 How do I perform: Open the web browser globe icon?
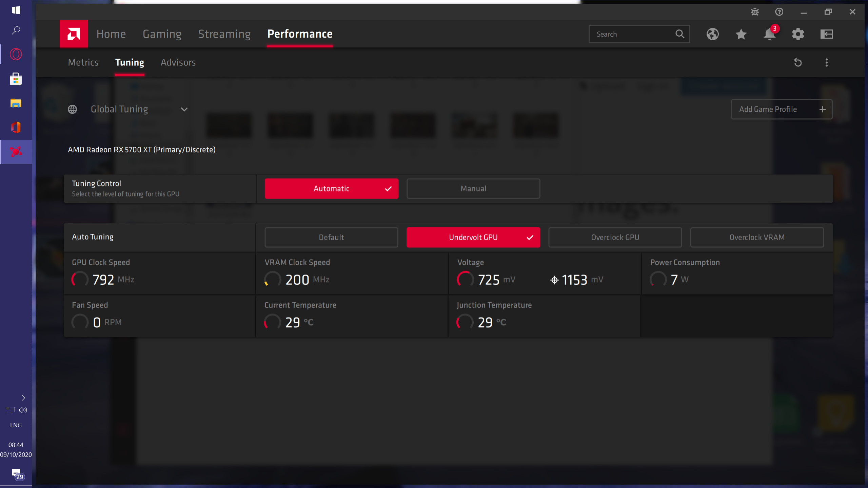click(x=713, y=34)
